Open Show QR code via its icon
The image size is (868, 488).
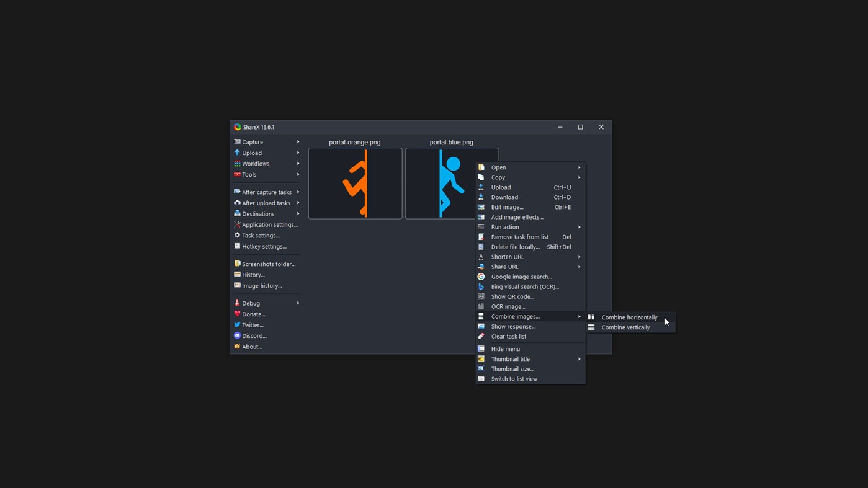pyautogui.click(x=481, y=296)
